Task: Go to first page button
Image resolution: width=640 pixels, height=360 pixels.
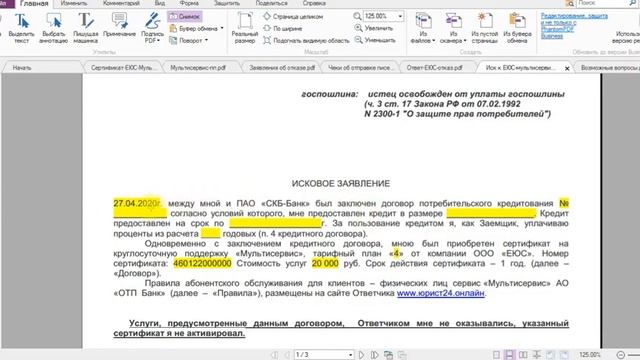Action: coord(275,355)
